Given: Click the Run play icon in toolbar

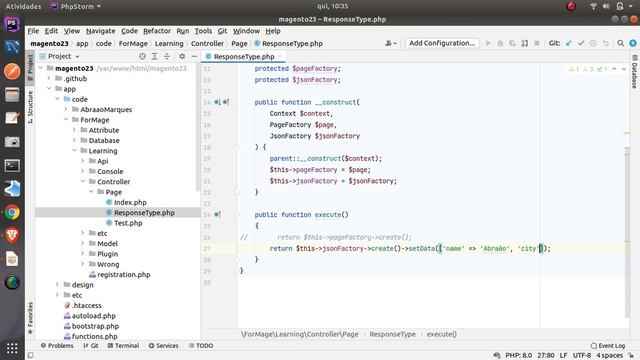Looking at the screenshot, I should point(488,43).
